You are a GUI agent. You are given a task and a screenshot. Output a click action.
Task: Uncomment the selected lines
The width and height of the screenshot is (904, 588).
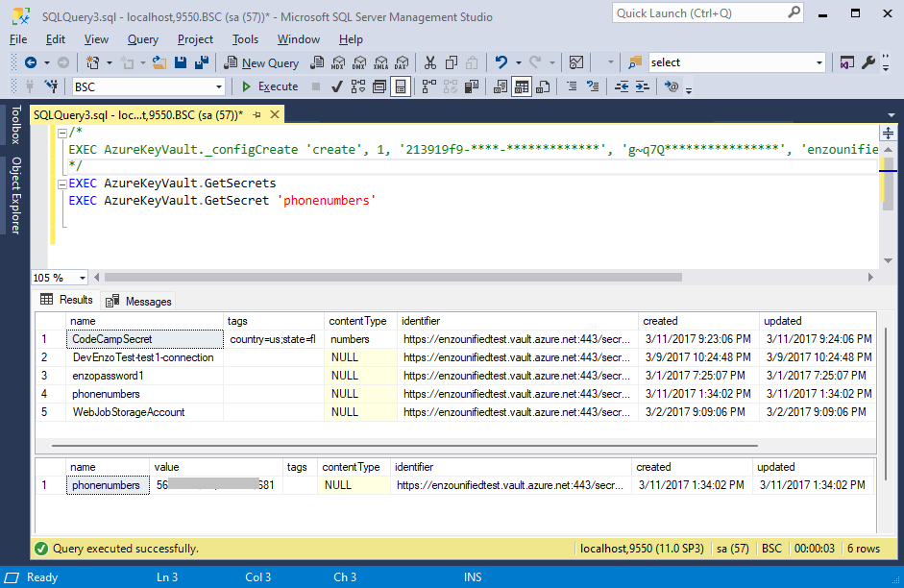coord(593,87)
